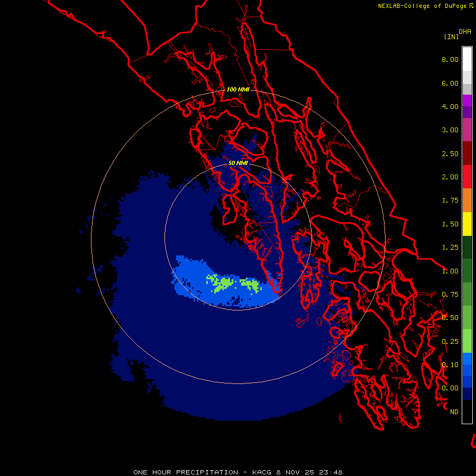This screenshot has width=476, height=476.
Task: Select the pink legend color block
Action: coord(467,130)
